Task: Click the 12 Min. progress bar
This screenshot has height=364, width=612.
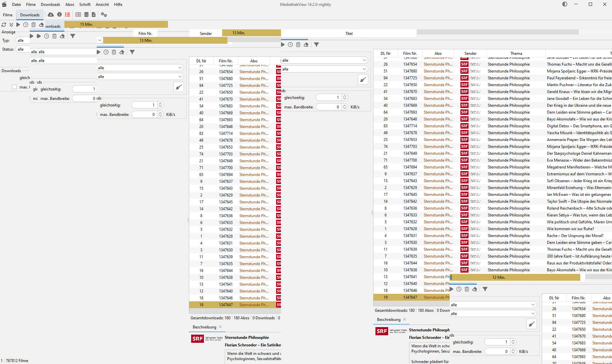Action: pyautogui.click(x=515, y=277)
